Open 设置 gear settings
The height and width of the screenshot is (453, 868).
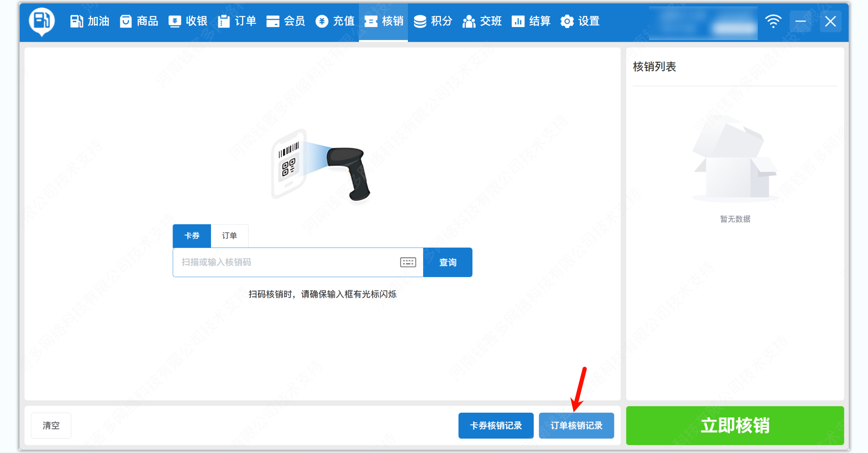(567, 21)
